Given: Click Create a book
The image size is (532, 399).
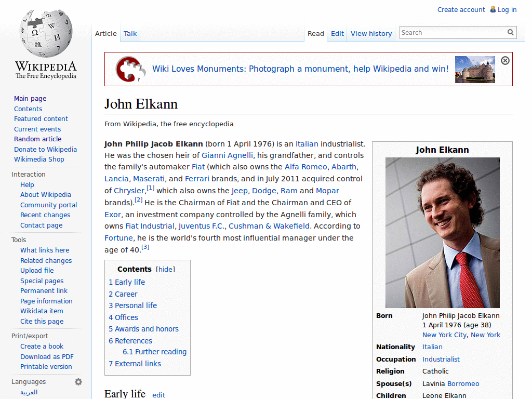Looking at the screenshot, I should pyautogui.click(x=42, y=347).
